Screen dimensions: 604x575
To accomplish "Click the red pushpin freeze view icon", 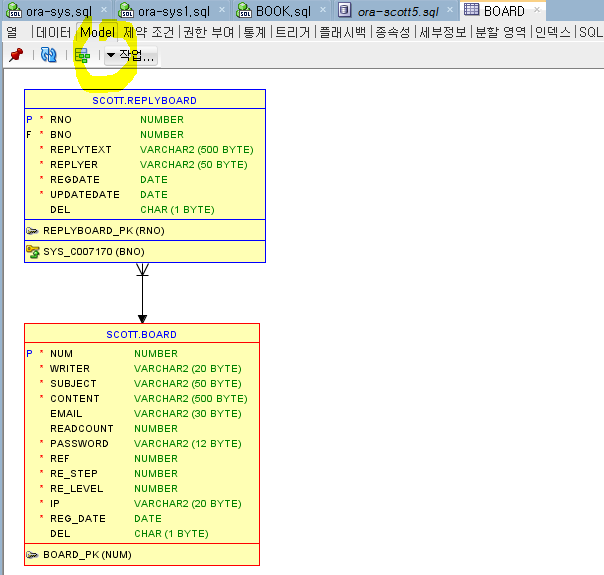I will (x=16, y=55).
